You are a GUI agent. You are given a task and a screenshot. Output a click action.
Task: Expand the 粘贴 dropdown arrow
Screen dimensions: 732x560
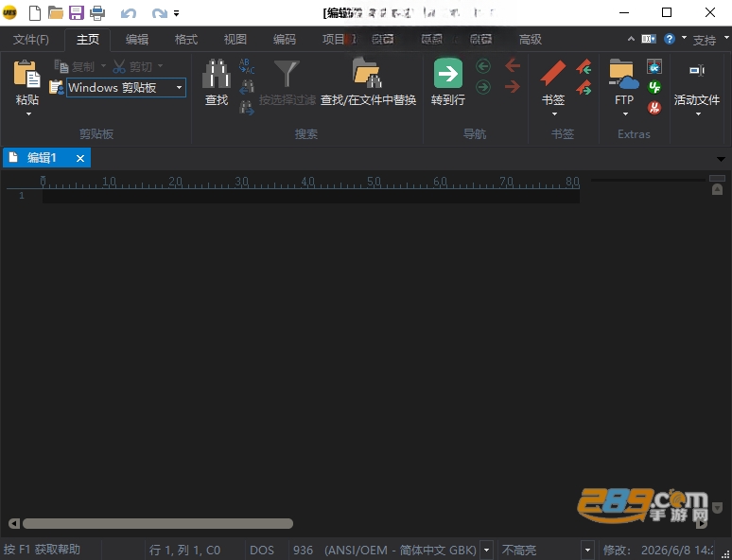point(28,114)
